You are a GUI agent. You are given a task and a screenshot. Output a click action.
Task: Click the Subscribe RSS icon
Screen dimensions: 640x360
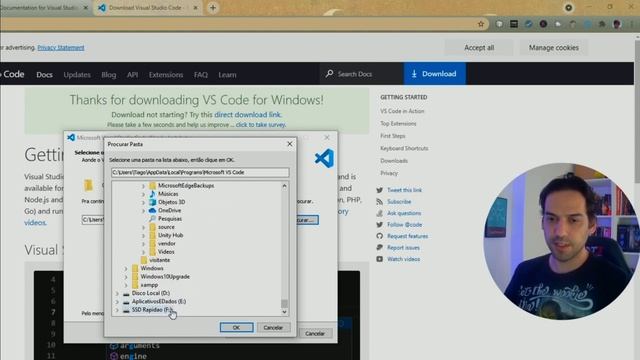tap(380, 202)
